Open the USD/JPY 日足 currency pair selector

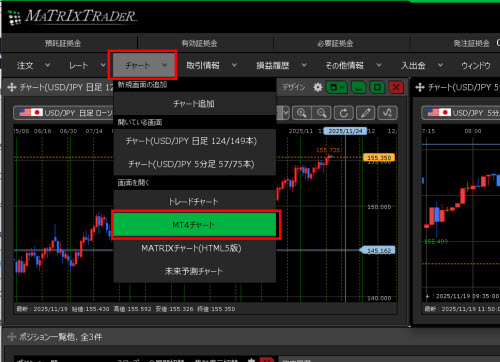[x=63, y=113]
